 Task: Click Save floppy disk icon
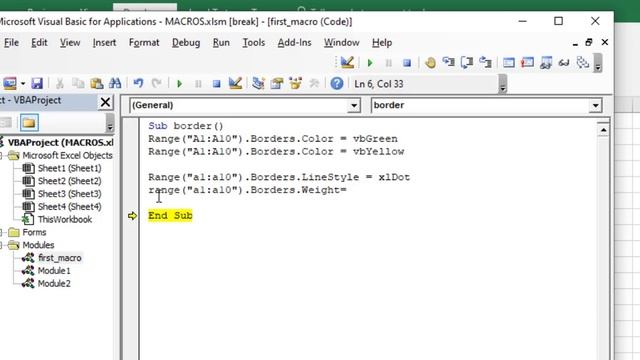click(37, 84)
